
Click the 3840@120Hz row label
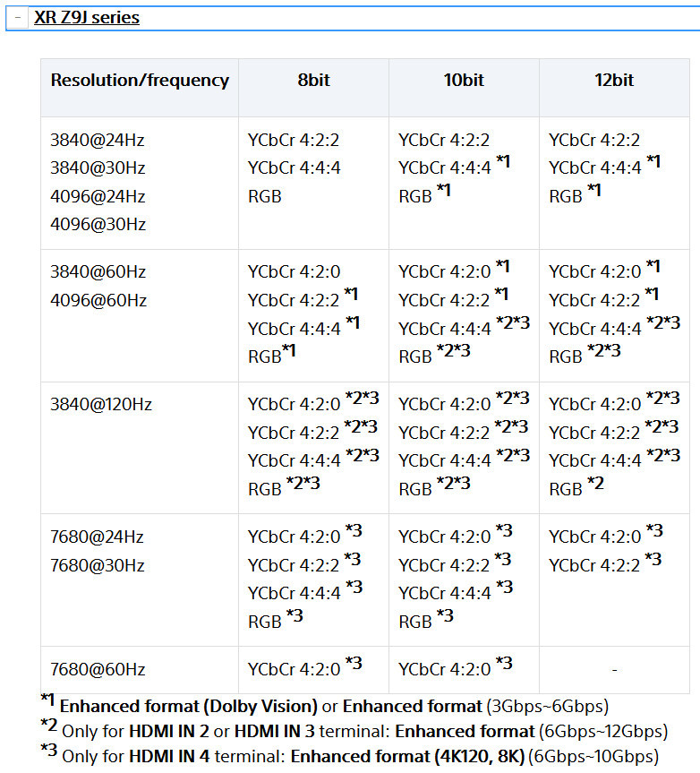101,405
